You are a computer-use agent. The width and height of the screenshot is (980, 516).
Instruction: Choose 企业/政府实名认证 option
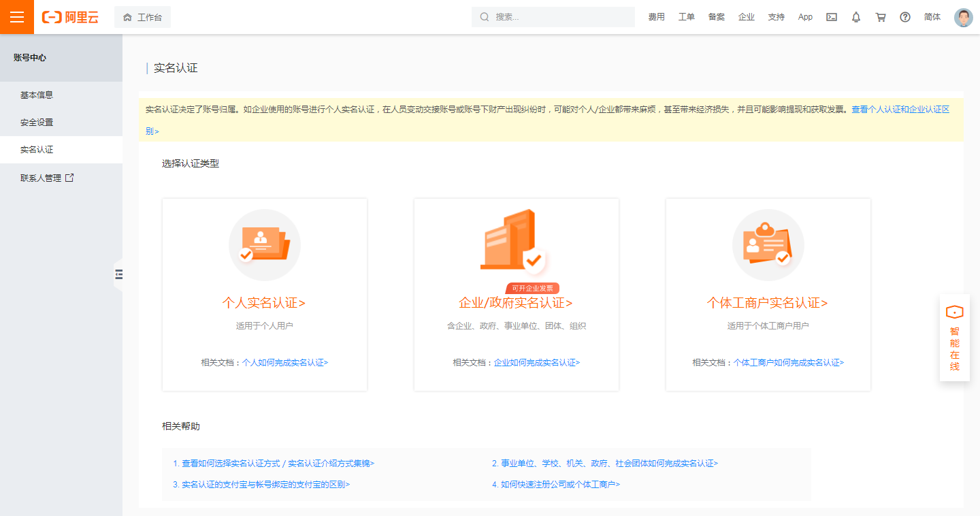click(515, 303)
